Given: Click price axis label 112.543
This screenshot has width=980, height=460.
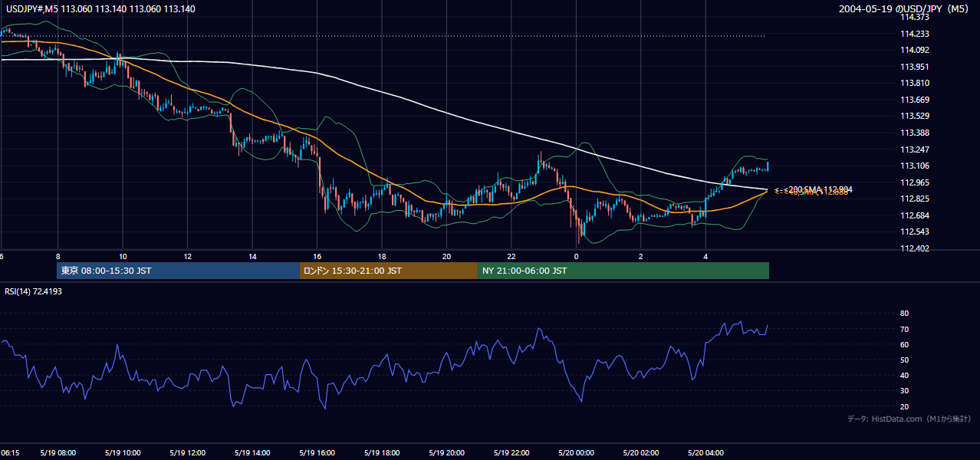Looking at the screenshot, I should tap(914, 232).
